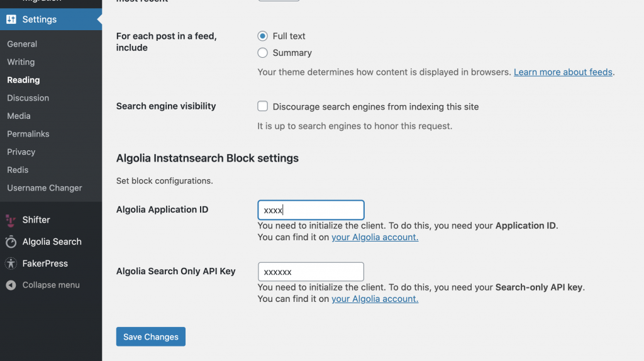
Task: Select the Full text radio button
Action: 262,36
